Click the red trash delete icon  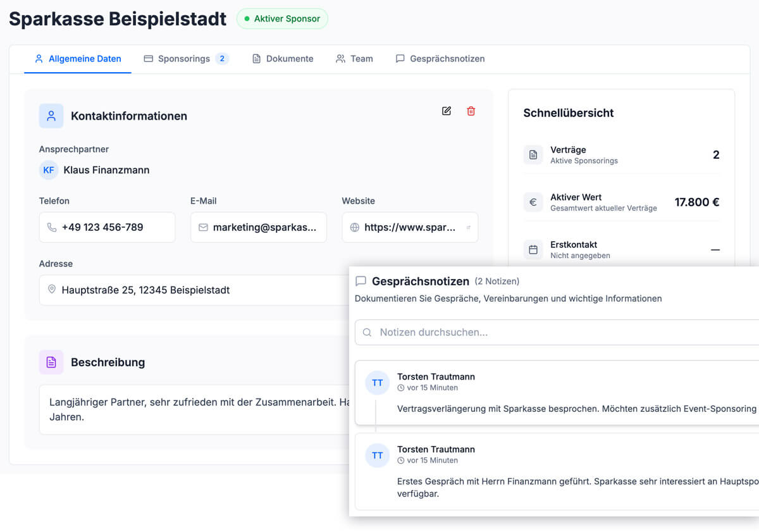click(471, 111)
